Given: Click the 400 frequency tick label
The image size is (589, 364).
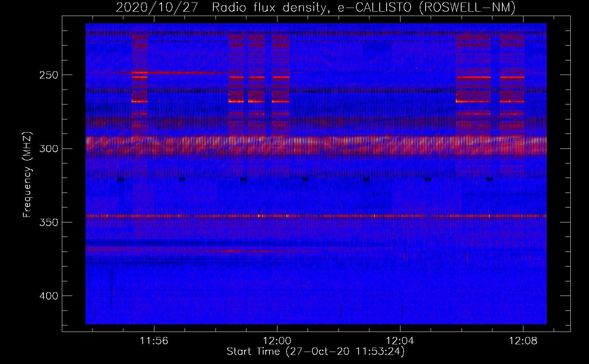Looking at the screenshot, I should pos(49,296).
